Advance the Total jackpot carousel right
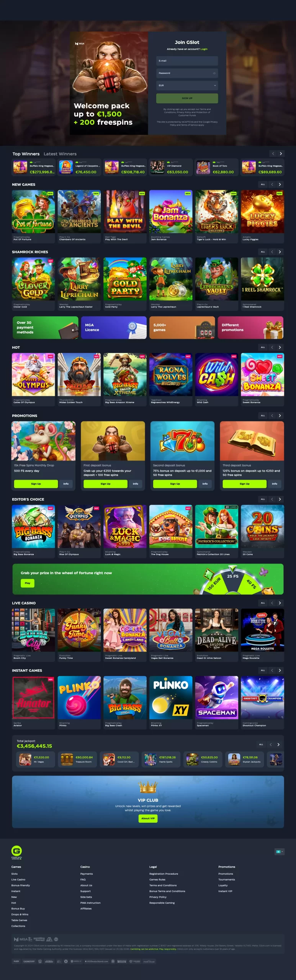Screen dimensions: 296x980 (x=278, y=744)
